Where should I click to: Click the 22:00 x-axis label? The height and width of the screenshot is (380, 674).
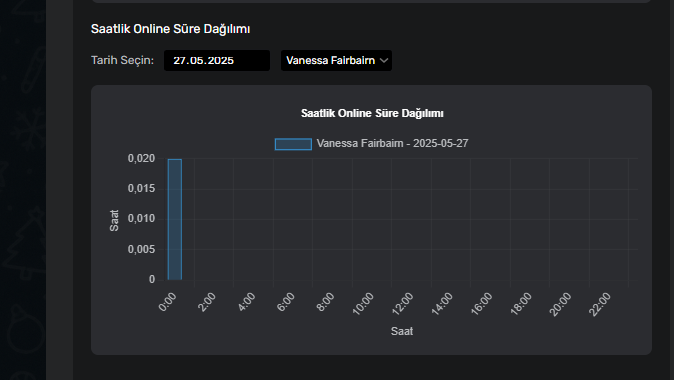tap(600, 304)
